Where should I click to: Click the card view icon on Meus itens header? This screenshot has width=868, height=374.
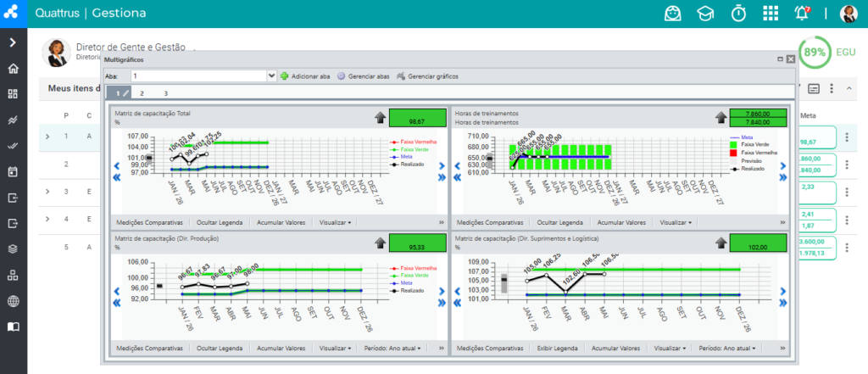coord(814,89)
